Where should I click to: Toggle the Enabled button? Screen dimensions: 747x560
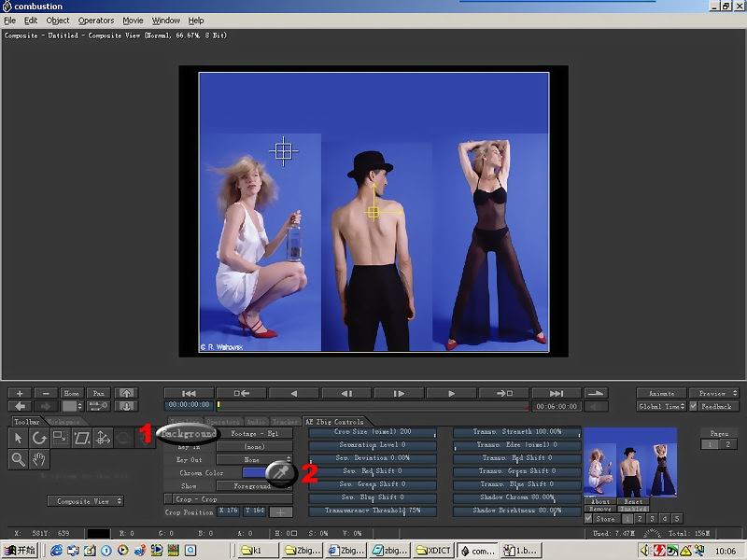[633, 509]
